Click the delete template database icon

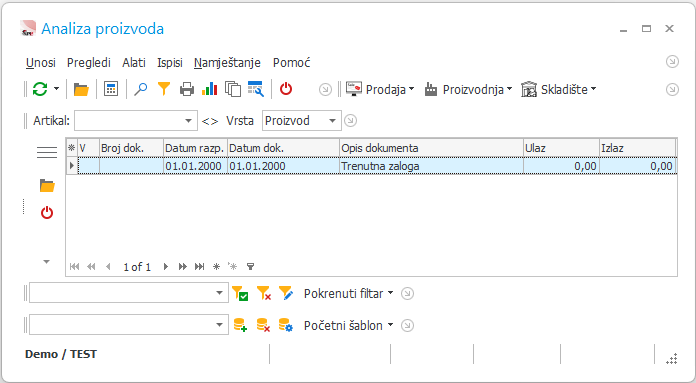pos(264,325)
